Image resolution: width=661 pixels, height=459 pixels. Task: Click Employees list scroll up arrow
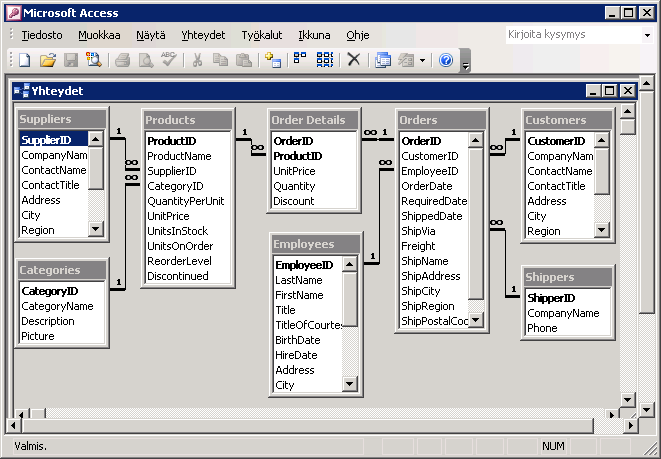click(x=349, y=265)
